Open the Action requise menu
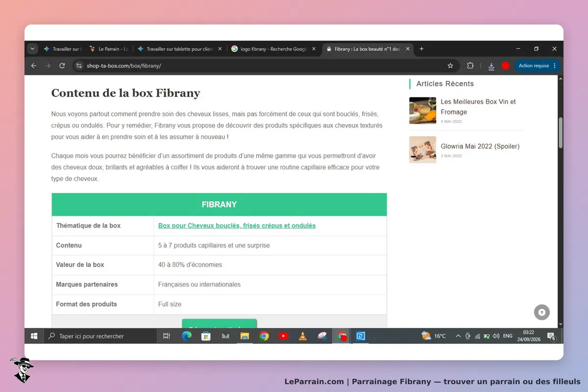The image size is (588, 392). click(x=538, y=66)
